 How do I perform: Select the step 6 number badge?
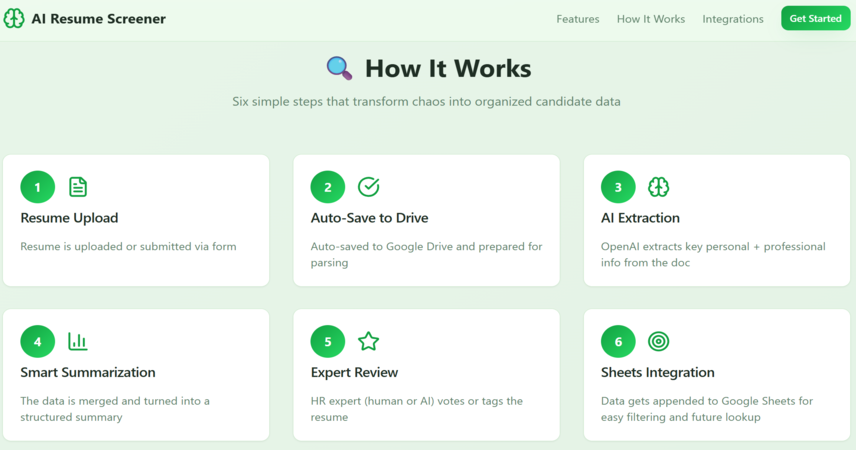619,341
